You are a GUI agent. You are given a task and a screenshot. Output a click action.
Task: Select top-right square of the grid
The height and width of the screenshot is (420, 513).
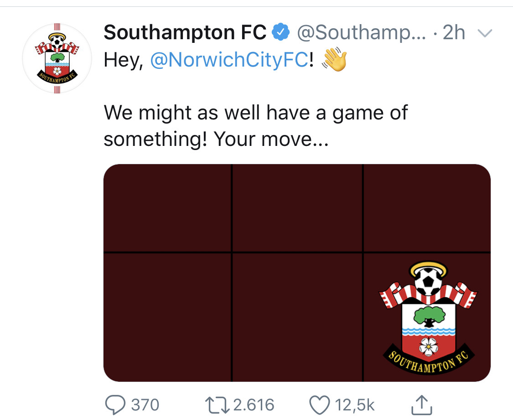click(x=427, y=207)
